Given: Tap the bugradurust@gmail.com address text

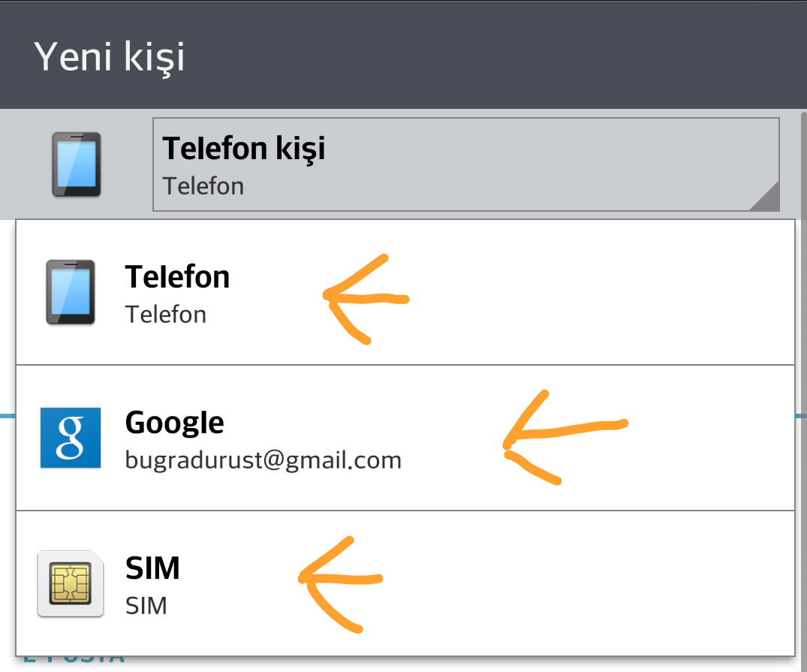Looking at the screenshot, I should pos(263,460).
